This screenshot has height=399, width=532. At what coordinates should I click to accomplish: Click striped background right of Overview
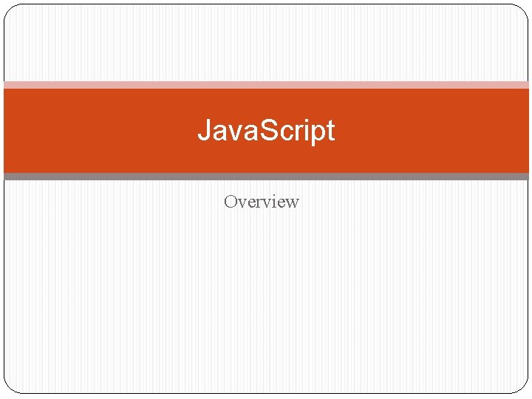(x=414, y=202)
